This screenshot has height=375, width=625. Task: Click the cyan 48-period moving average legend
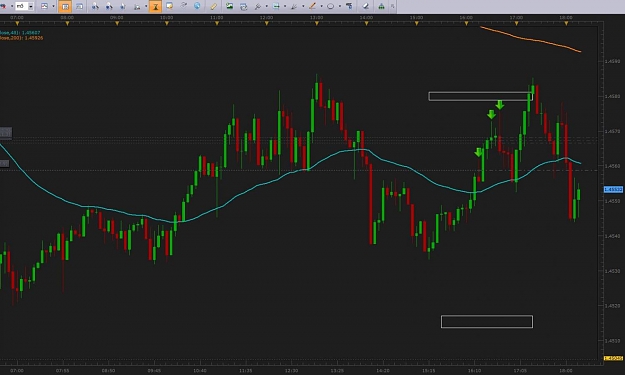tap(20, 33)
